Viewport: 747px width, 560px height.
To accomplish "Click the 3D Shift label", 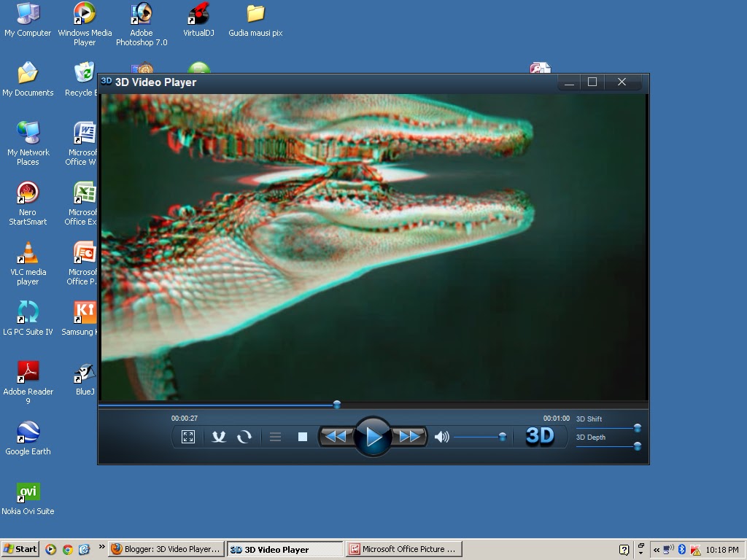I will click(x=589, y=419).
